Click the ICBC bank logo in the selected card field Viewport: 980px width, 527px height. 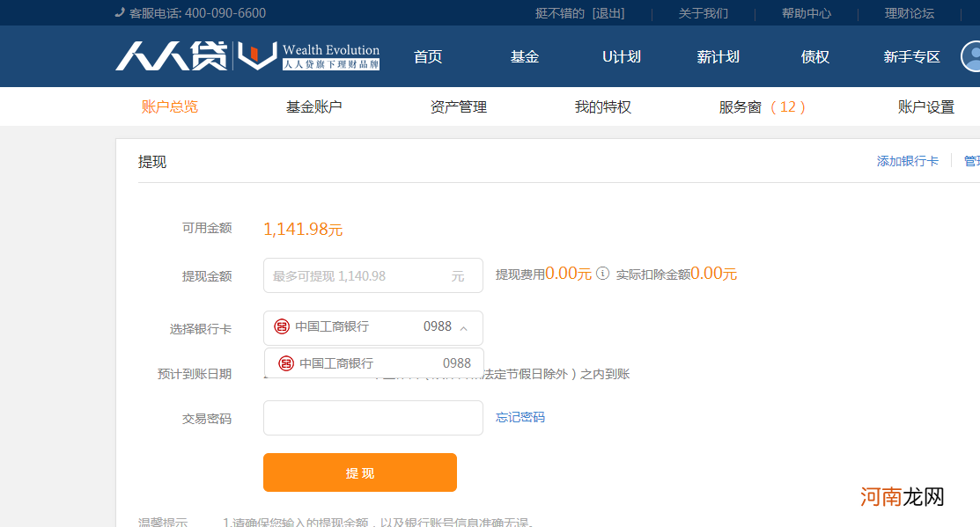(x=283, y=327)
